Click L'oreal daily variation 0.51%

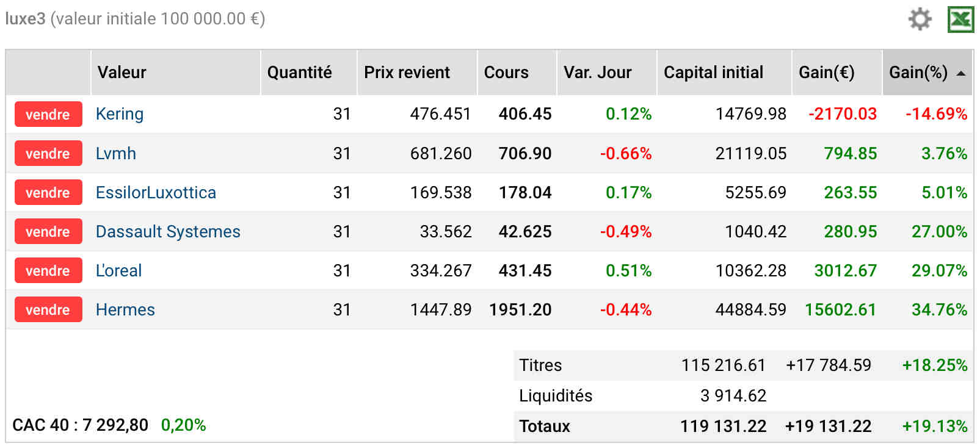click(x=628, y=270)
